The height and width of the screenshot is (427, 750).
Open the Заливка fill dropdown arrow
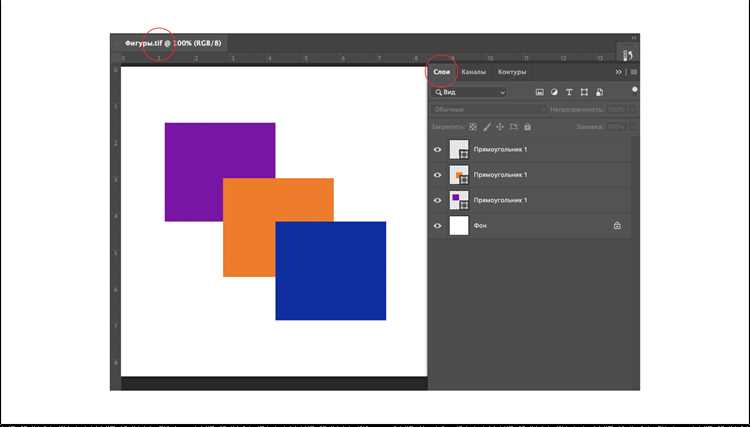pos(633,127)
